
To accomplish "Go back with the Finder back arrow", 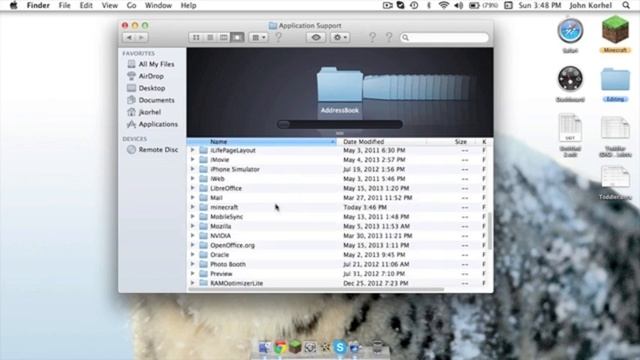I will tap(129, 38).
